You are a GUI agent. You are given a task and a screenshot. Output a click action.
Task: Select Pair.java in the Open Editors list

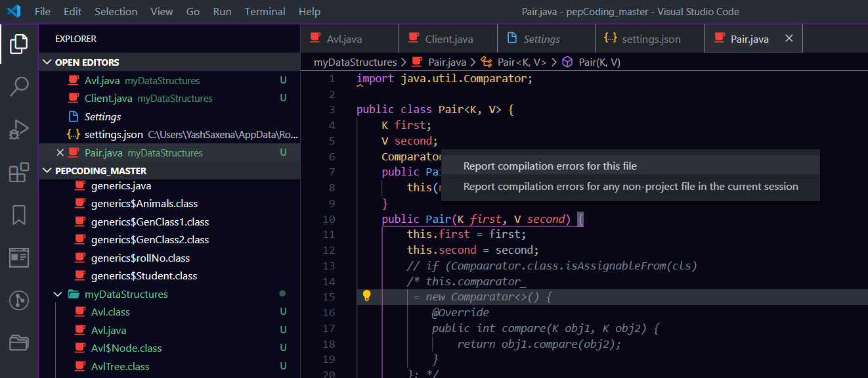click(169, 153)
